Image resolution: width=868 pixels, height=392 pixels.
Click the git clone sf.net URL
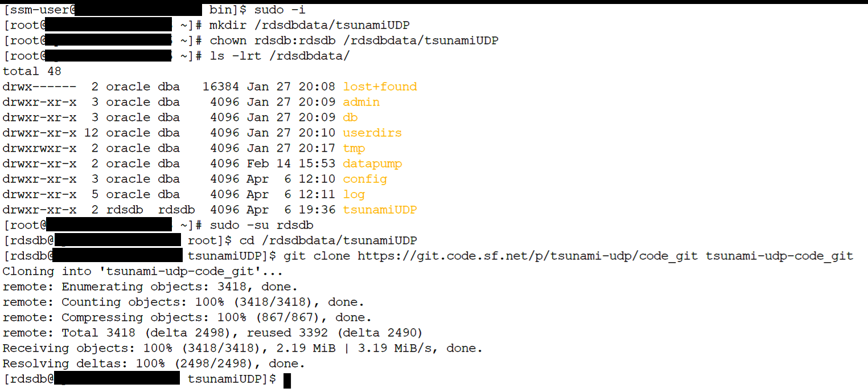528,256
